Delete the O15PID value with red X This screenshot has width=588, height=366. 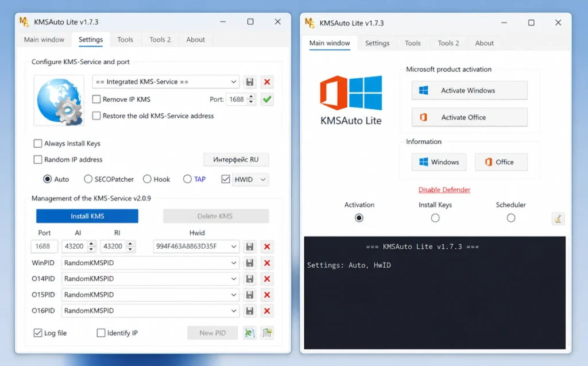click(267, 295)
